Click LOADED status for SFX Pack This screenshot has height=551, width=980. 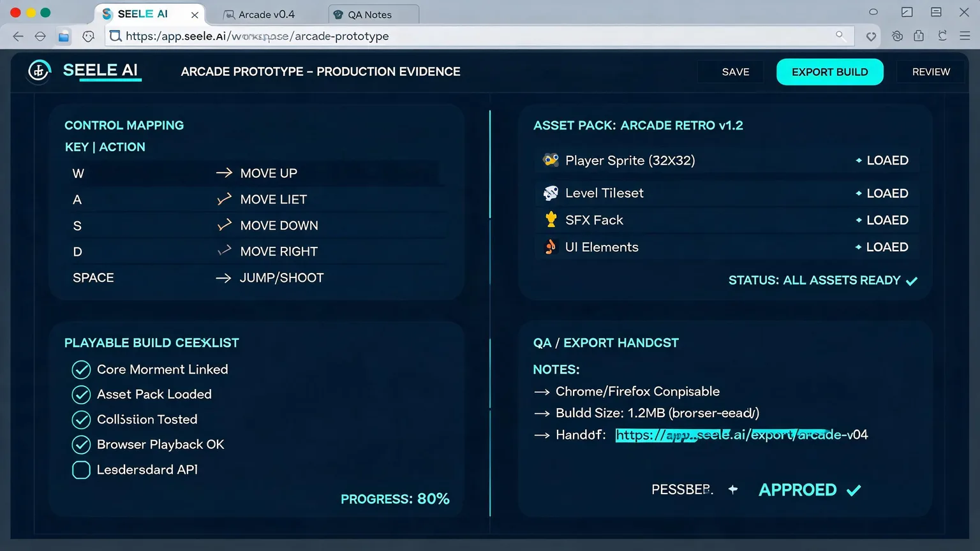point(887,220)
